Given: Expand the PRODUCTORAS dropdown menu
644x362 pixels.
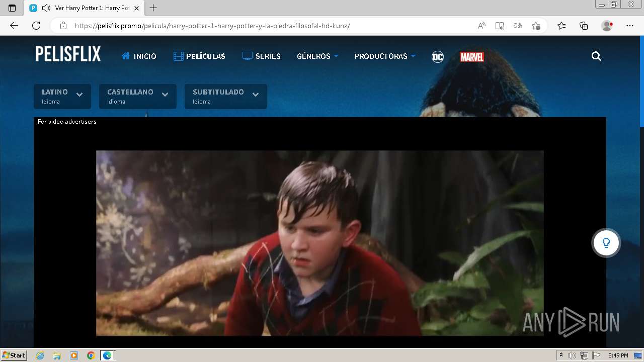Looking at the screenshot, I should [x=385, y=56].
